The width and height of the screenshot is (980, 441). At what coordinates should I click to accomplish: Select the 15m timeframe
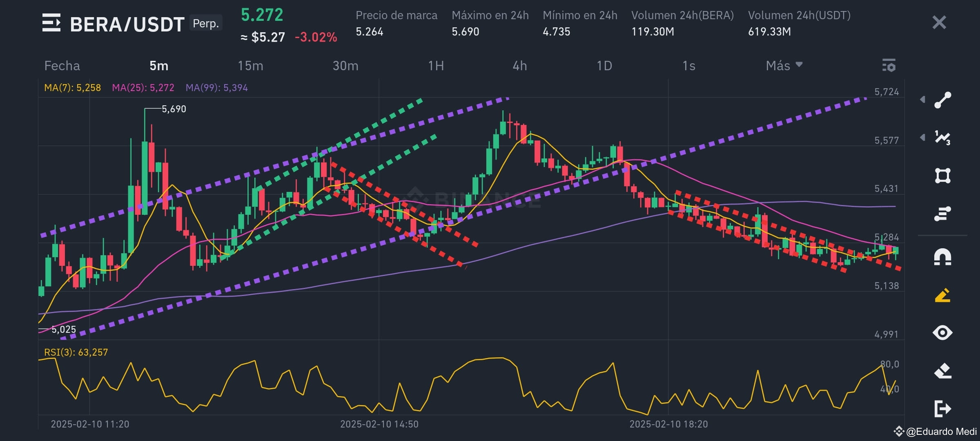pos(250,65)
